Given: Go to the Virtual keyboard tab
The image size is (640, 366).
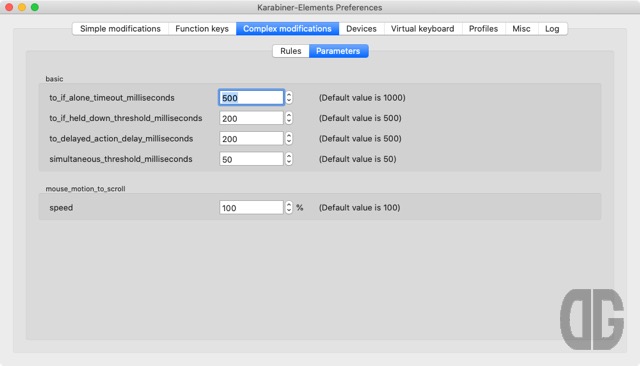Looking at the screenshot, I should pyautogui.click(x=422, y=29).
